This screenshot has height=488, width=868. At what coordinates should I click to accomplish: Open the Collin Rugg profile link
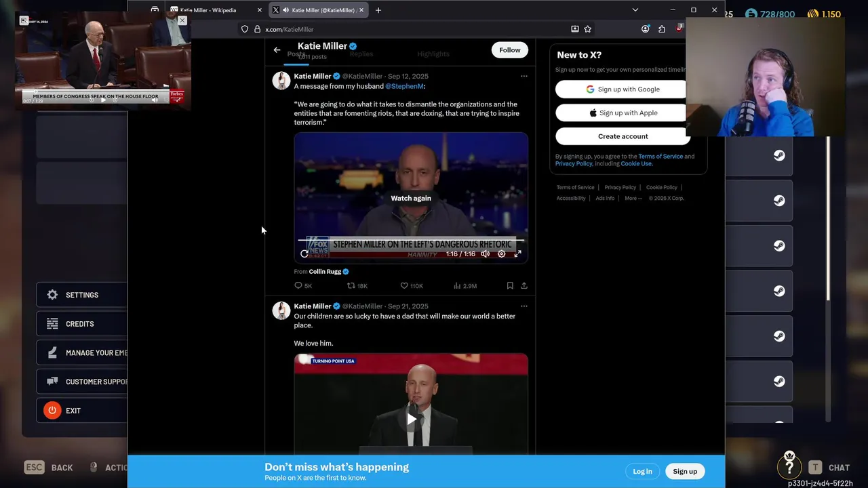coord(325,272)
